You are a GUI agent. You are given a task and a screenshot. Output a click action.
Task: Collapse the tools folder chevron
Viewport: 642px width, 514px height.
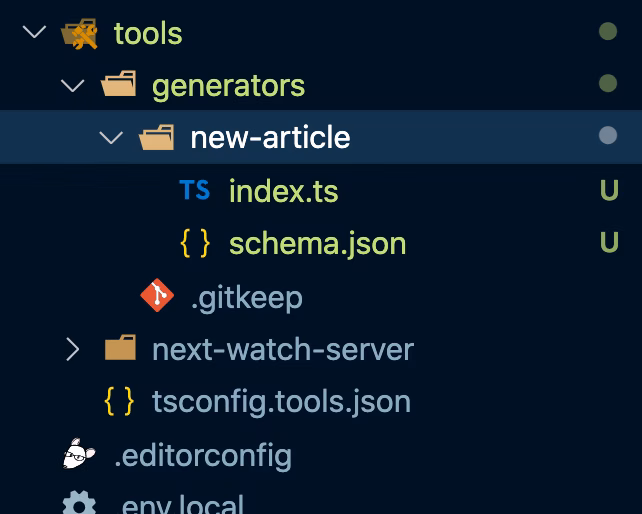34,33
